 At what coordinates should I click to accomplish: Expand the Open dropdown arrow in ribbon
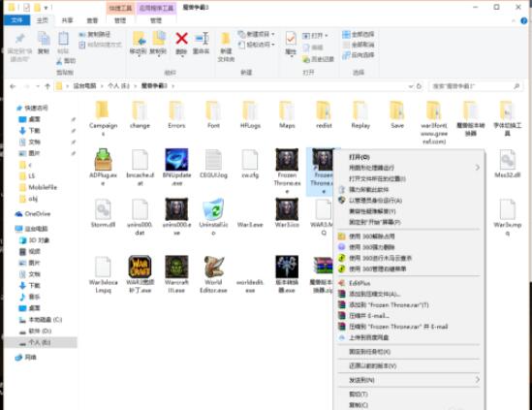pyautogui.click(x=327, y=35)
